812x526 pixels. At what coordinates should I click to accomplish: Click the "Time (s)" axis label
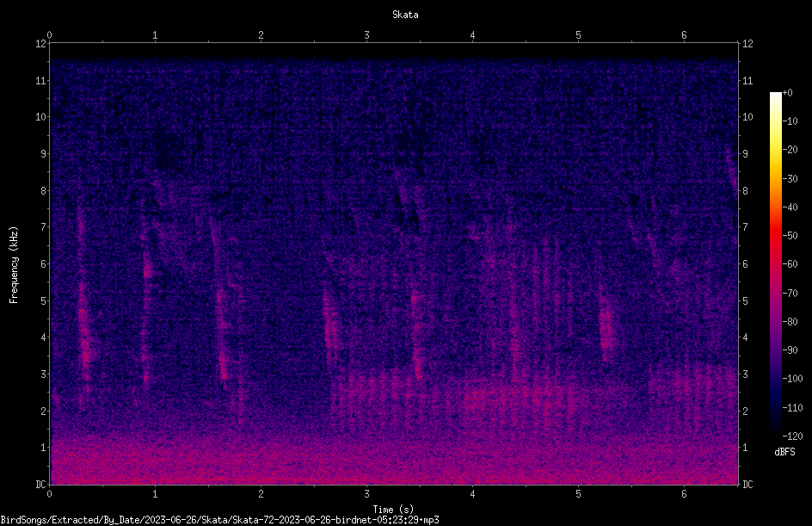coord(393,510)
